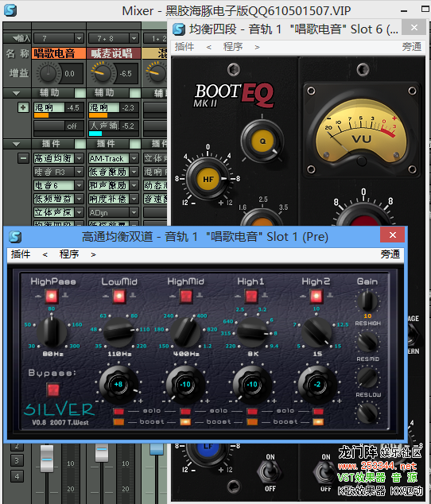
Task: Open dropdown arrow of 高通均衡 plugin slot
Action: (80, 158)
